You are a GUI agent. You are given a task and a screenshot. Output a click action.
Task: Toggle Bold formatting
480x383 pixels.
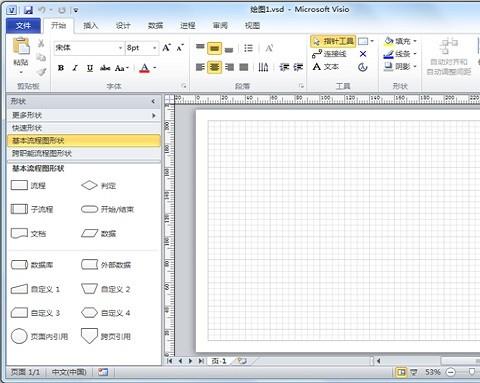point(61,68)
